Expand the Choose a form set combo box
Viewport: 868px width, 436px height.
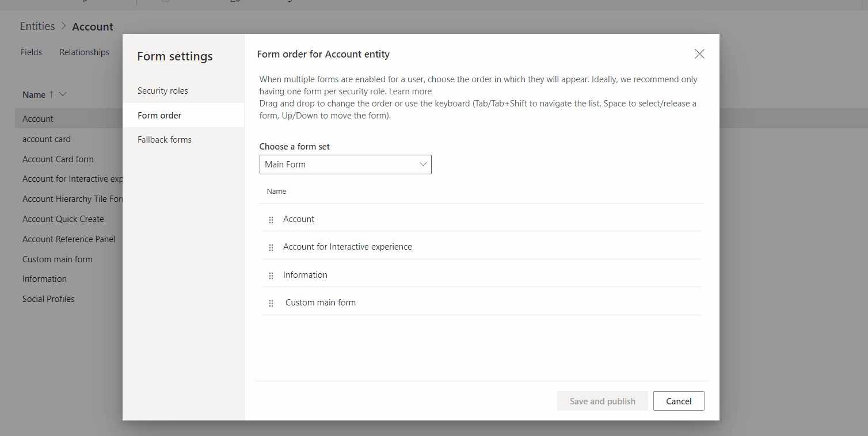click(345, 165)
